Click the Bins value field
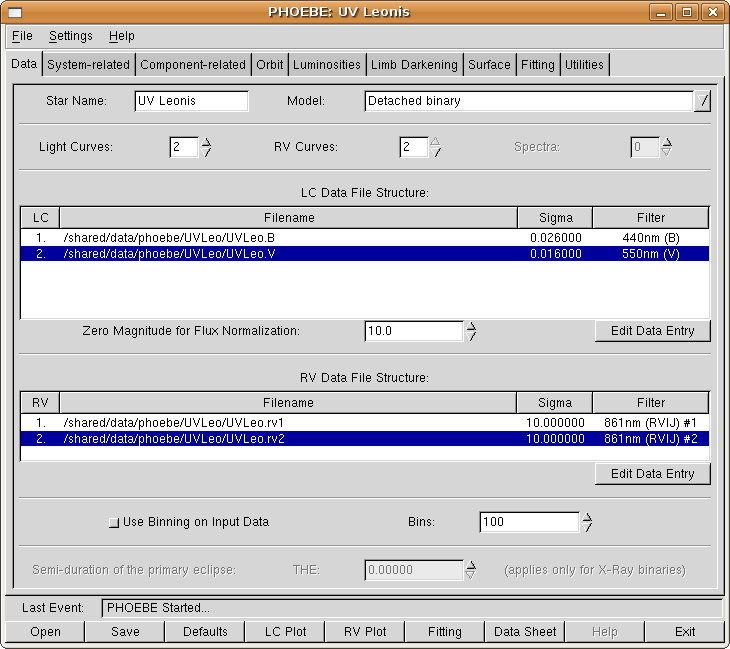 529,522
